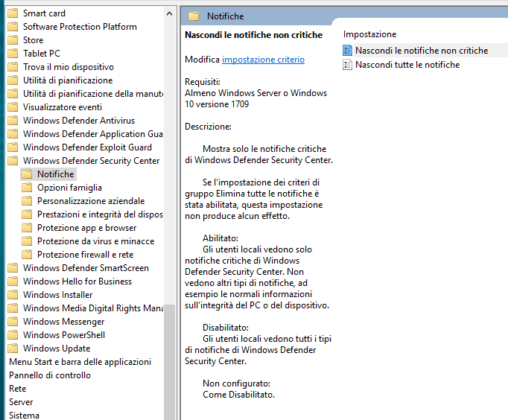The image size is (508, 420).
Task: Click the Trova il mio dispositivo folder icon
Action: [13, 67]
